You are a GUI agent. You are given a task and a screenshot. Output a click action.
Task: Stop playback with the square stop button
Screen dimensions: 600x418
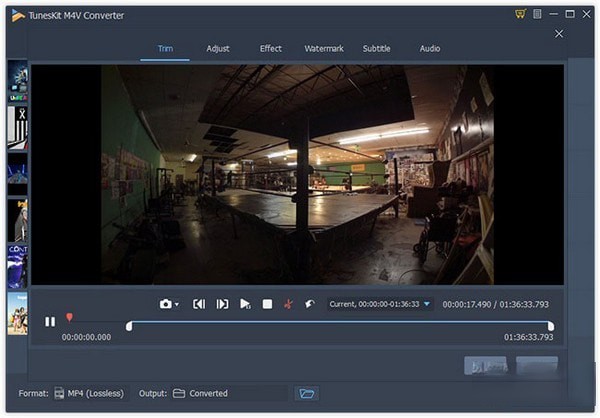[267, 304]
